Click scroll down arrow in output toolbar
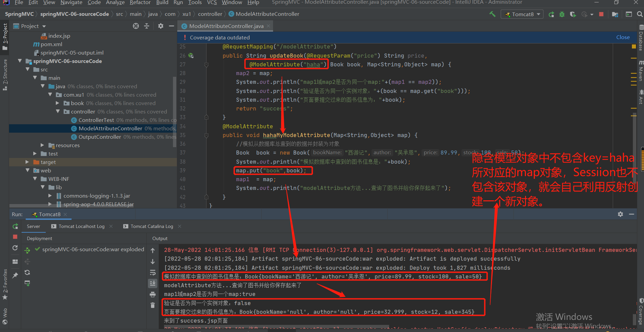This screenshot has width=644, height=332. [x=153, y=262]
